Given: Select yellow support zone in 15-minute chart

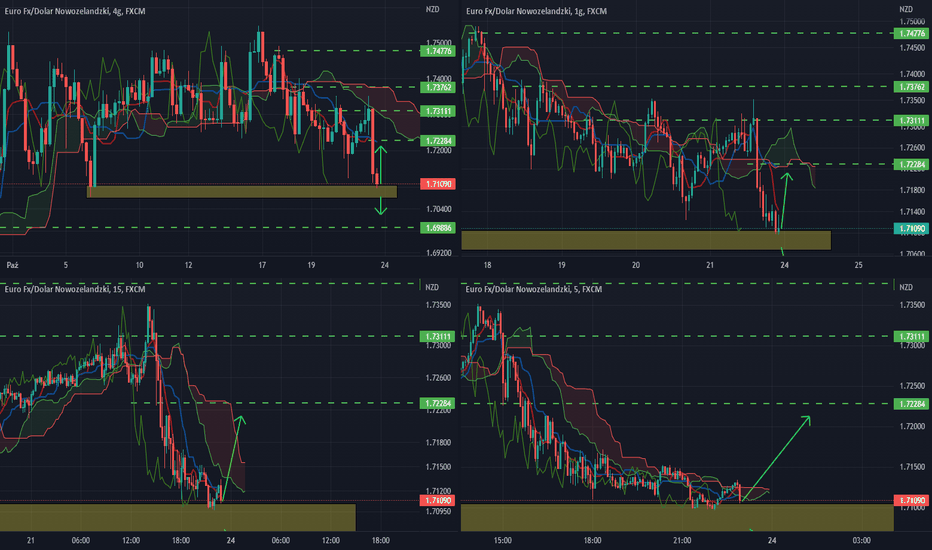Looking at the screenshot, I should (178, 517).
